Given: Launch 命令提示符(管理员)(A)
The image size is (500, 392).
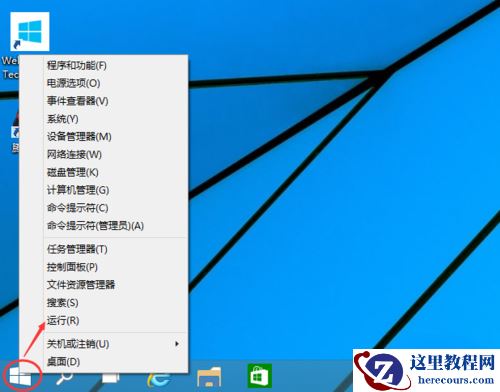Looking at the screenshot, I should [x=104, y=226].
